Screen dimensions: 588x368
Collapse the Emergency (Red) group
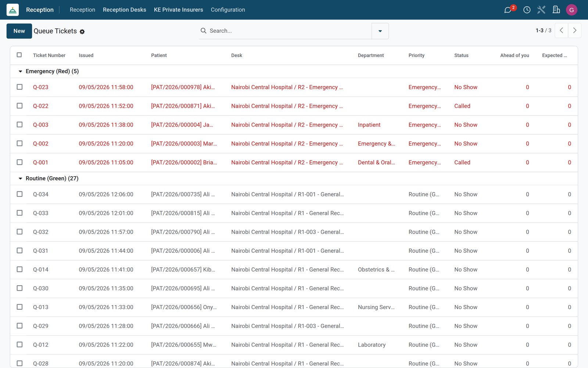(21, 71)
